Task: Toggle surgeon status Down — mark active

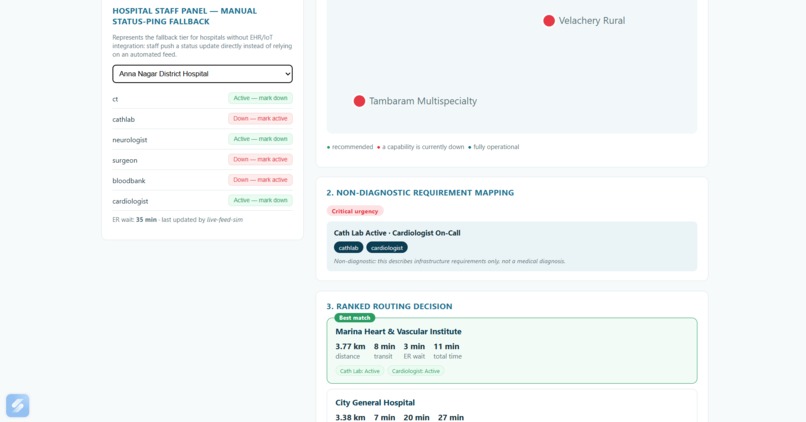Action: [x=260, y=160]
